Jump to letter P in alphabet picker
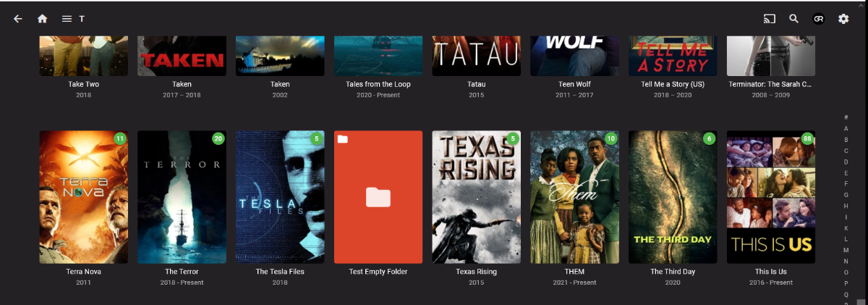 [846, 283]
